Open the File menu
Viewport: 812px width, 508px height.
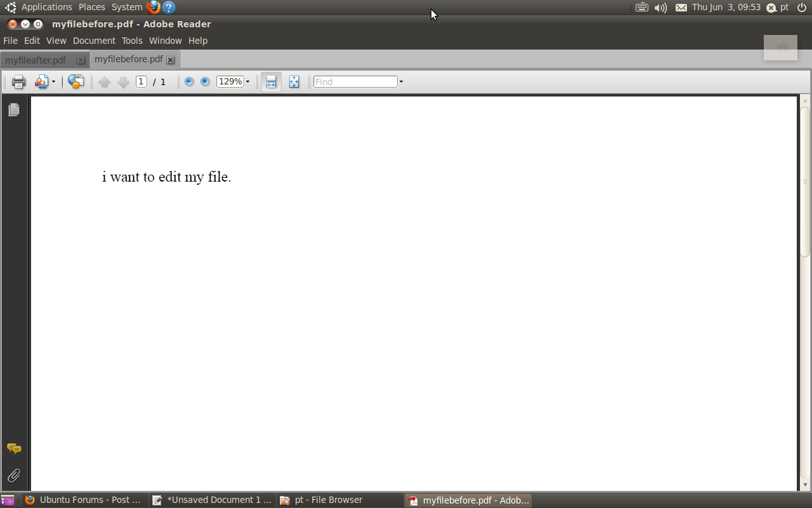coord(10,41)
